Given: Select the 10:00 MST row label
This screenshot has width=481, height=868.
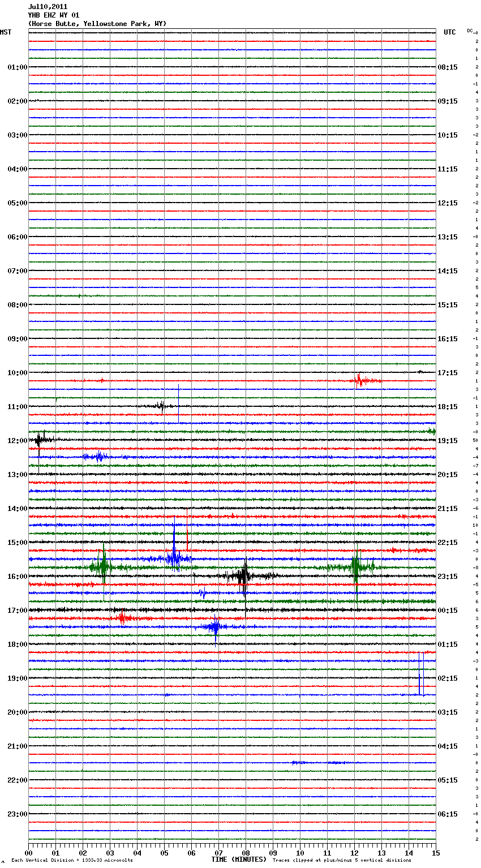Looking at the screenshot, I should (x=17, y=373).
